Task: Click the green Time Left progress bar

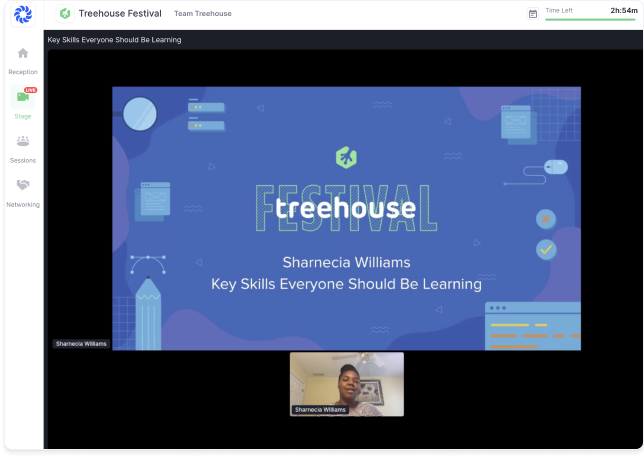Action: pos(590,19)
